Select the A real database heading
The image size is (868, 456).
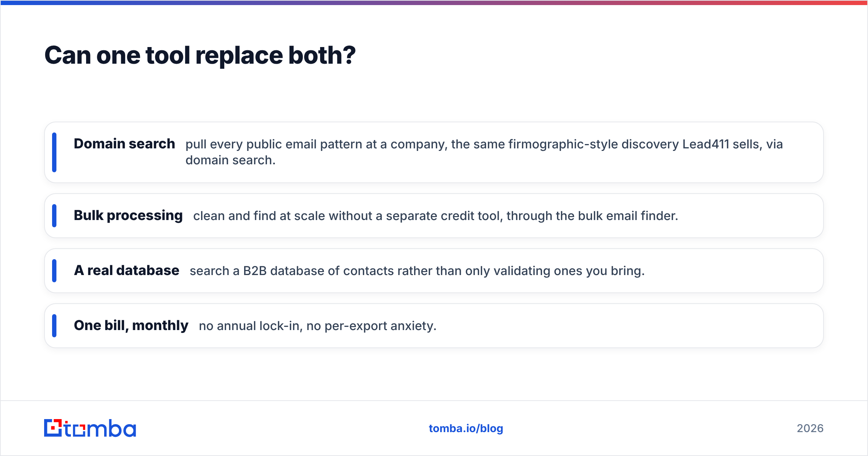[x=127, y=270]
